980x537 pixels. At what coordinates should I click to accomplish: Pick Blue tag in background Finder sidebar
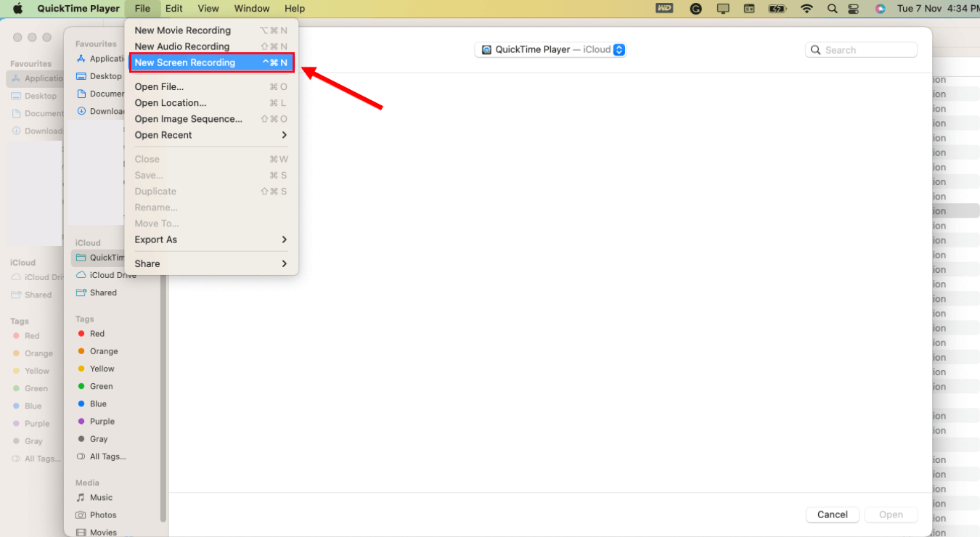coord(27,406)
